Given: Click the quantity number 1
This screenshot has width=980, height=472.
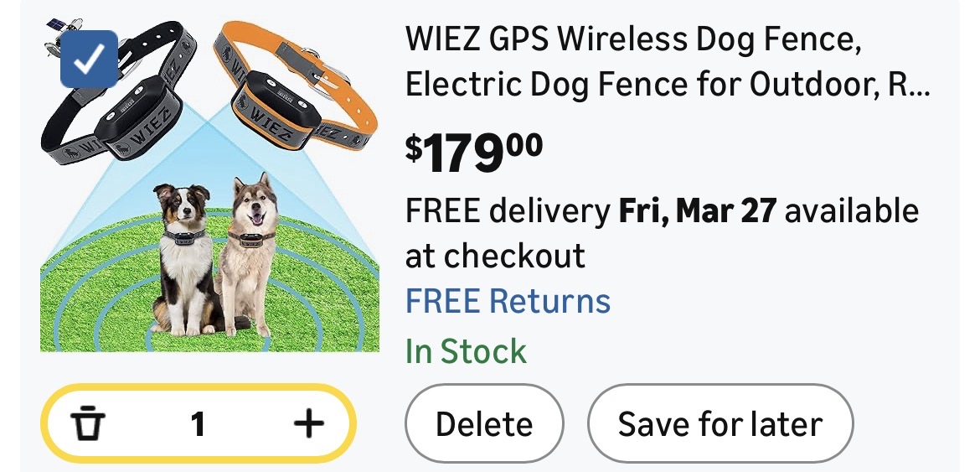Looking at the screenshot, I should click(198, 424).
